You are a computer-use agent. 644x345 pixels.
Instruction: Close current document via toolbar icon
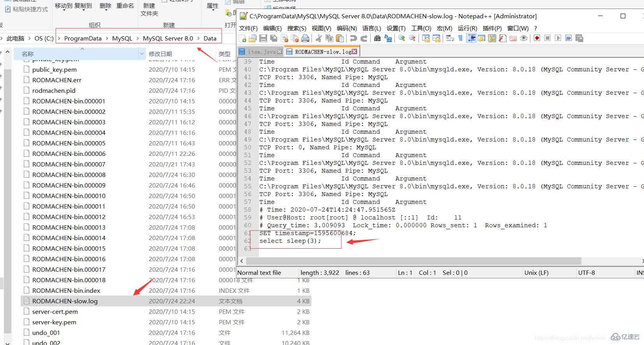[x=285, y=38]
